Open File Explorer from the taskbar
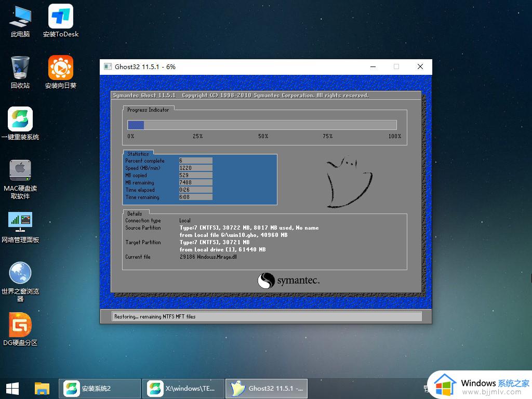Image resolution: width=532 pixels, height=399 pixels. pos(42,389)
